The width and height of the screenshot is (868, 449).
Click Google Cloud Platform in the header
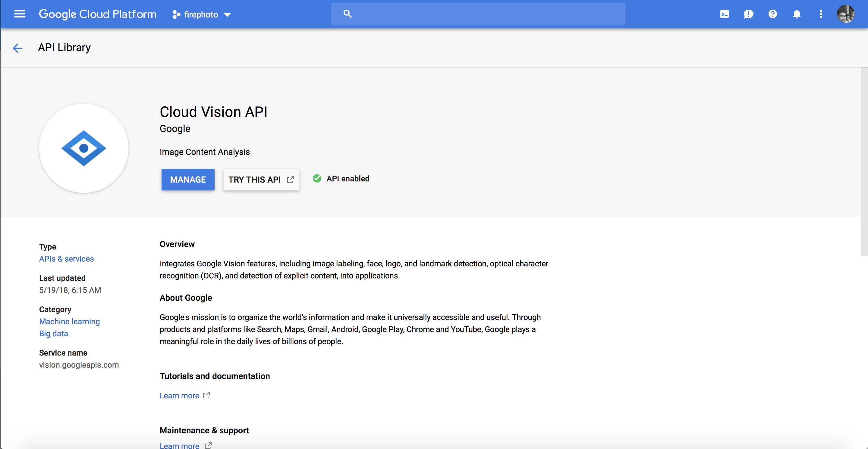point(98,14)
